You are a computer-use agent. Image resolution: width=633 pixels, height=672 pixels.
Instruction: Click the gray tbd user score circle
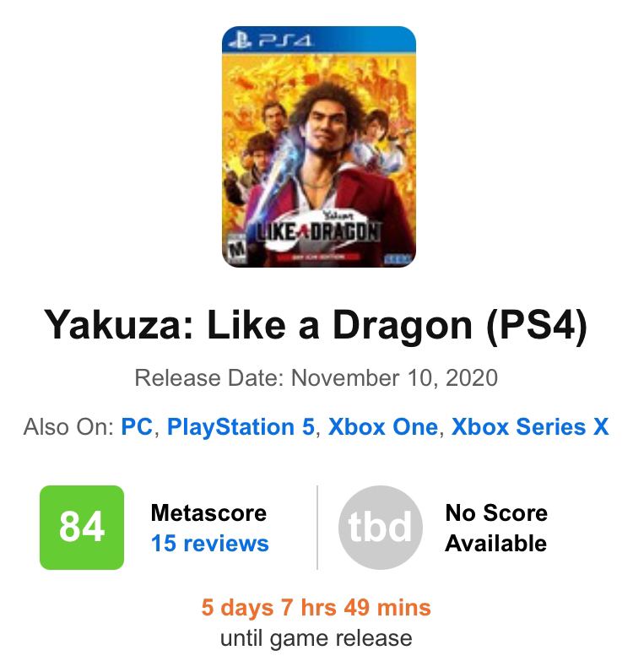click(x=380, y=528)
